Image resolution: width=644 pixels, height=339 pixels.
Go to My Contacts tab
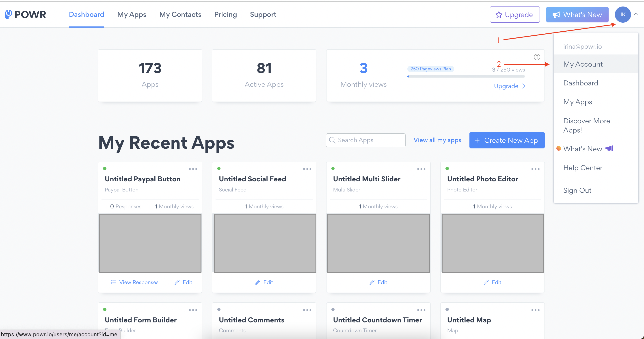pyautogui.click(x=180, y=15)
